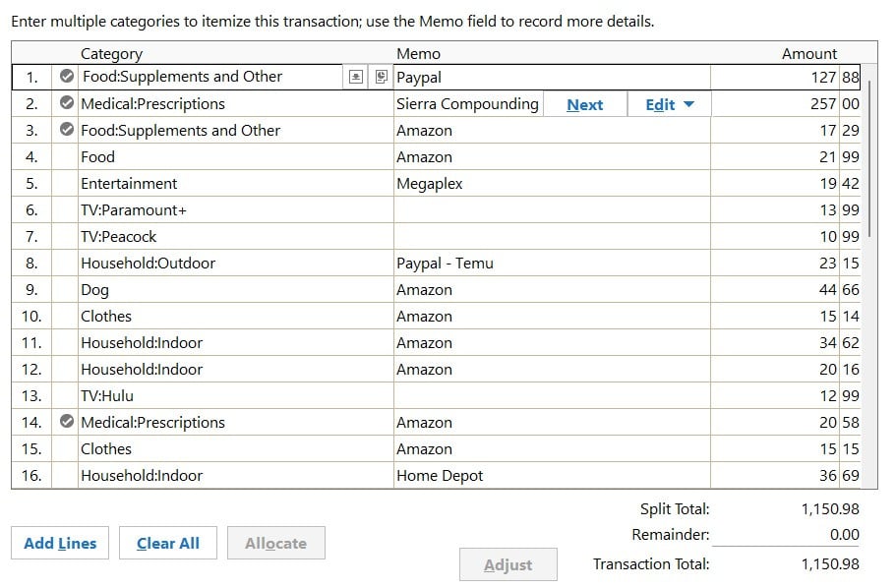This screenshot has width=896, height=588.
Task: Click the Next button
Action: pyautogui.click(x=584, y=104)
